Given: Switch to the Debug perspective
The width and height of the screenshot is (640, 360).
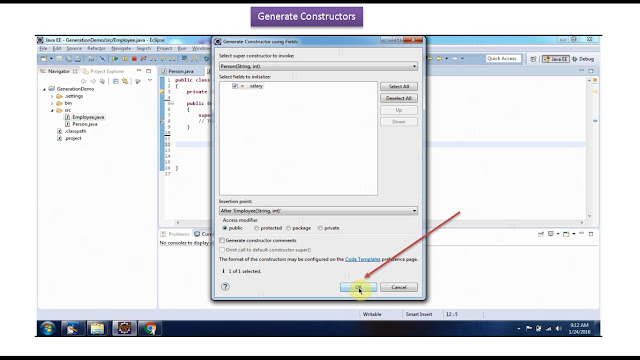Looking at the screenshot, I should pos(583,59).
